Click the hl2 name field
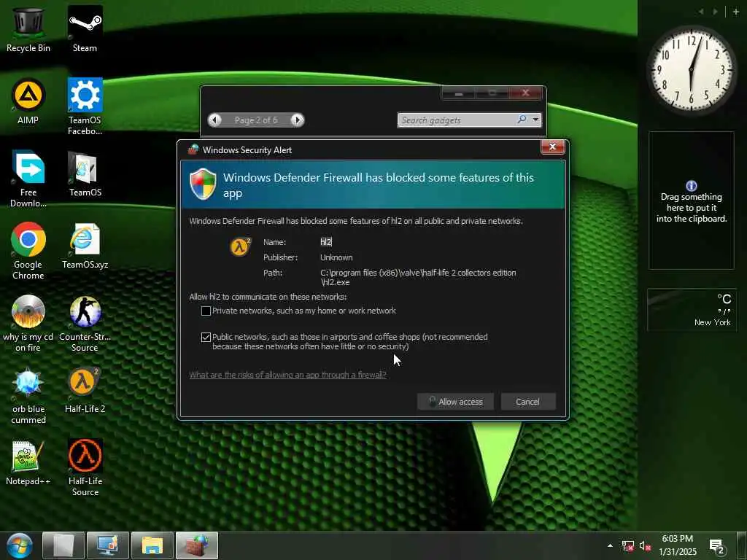This screenshot has height=560, width=747. (x=326, y=242)
